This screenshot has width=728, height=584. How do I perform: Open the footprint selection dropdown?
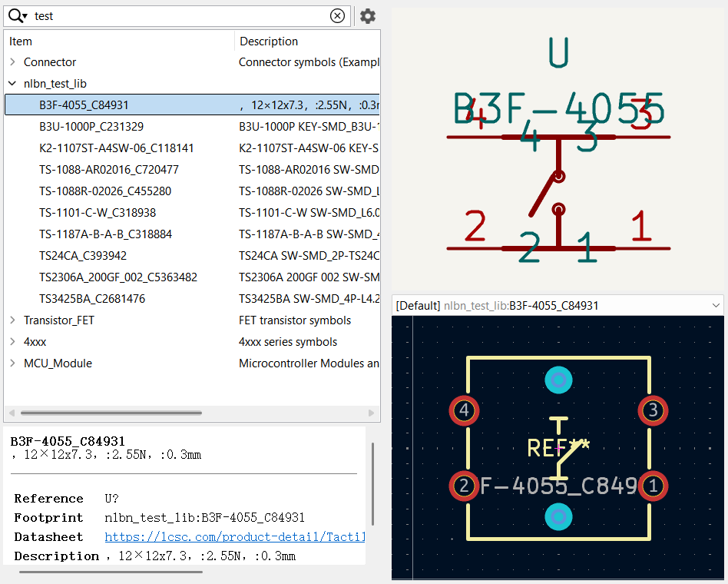tap(716, 306)
